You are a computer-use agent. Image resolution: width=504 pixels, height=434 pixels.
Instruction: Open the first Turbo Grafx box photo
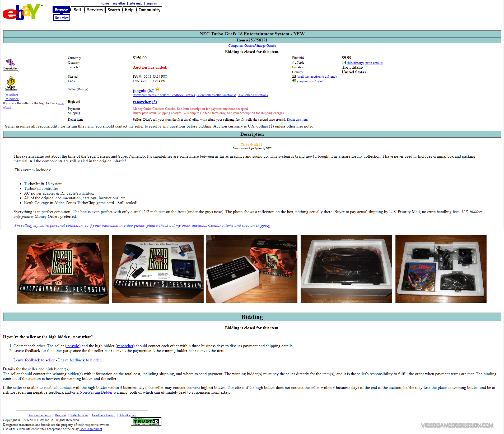coord(63,269)
